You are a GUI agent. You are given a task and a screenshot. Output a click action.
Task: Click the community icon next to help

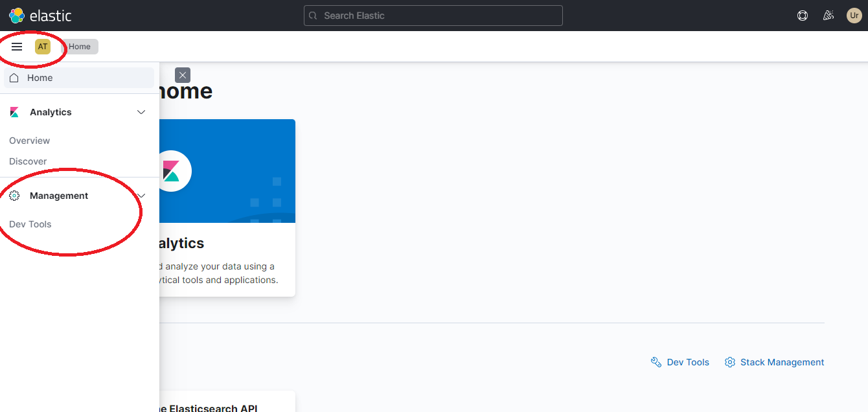(828, 15)
